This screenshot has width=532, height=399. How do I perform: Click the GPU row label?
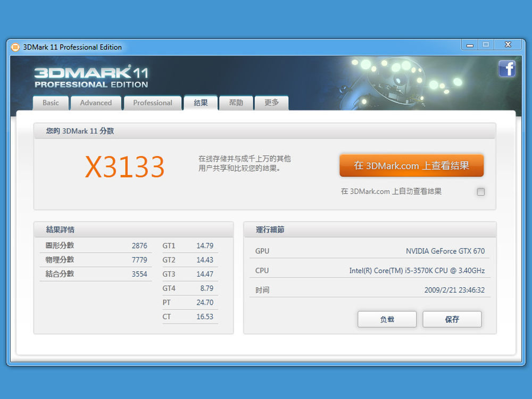click(262, 251)
